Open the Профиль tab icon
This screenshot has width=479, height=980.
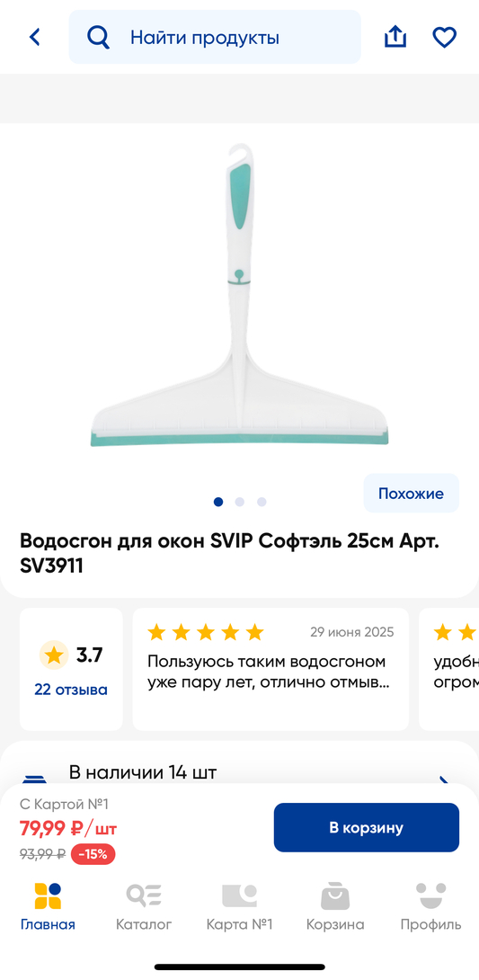click(431, 895)
